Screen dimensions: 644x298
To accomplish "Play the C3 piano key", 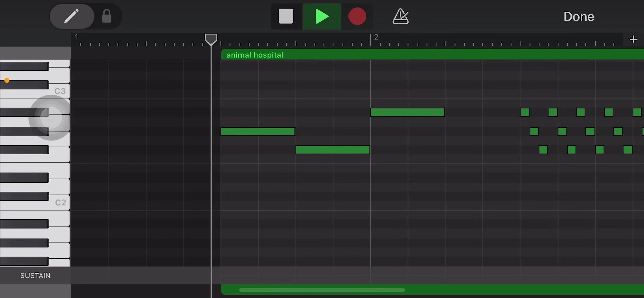I will tap(60, 91).
